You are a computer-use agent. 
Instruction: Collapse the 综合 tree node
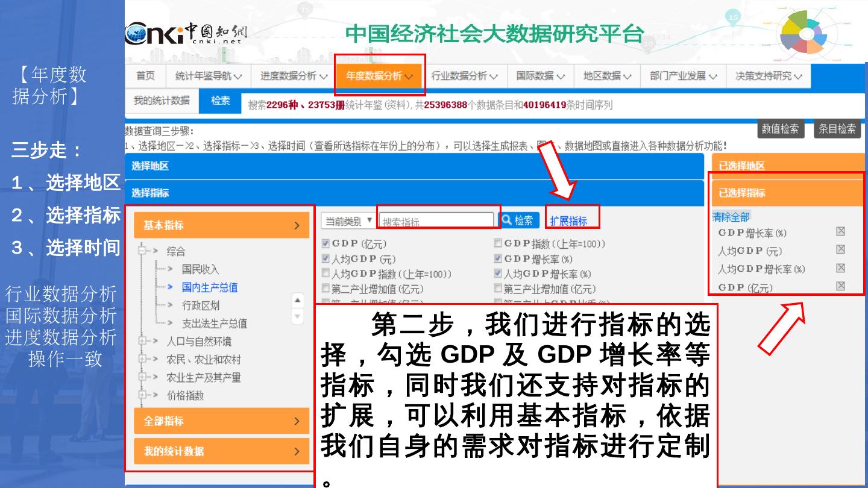coord(142,251)
